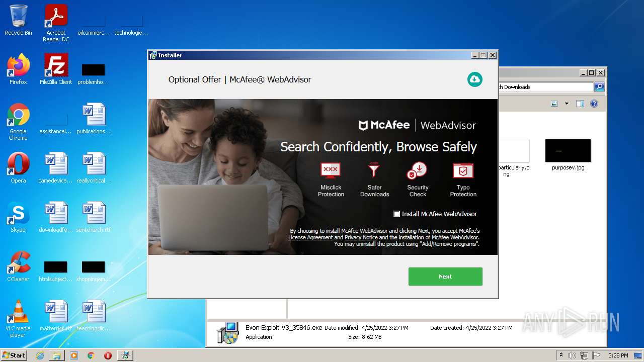
Task: Select the camedevice document icon
Action: tap(56, 167)
